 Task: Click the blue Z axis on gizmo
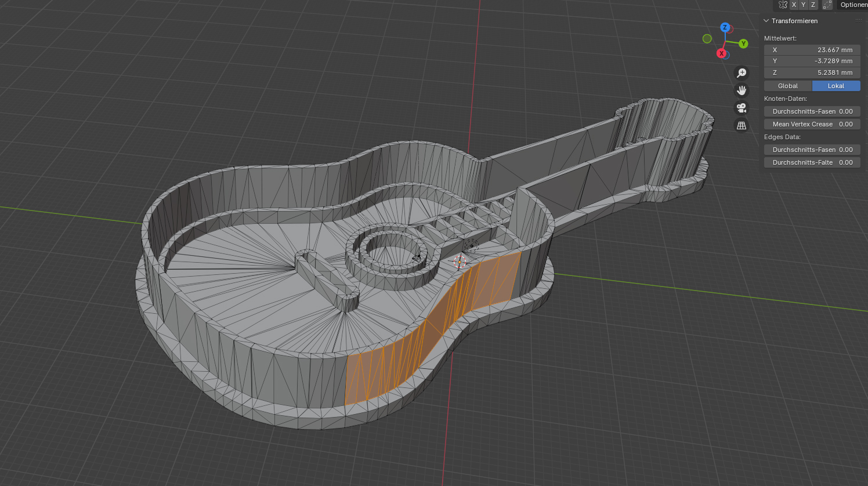click(725, 27)
